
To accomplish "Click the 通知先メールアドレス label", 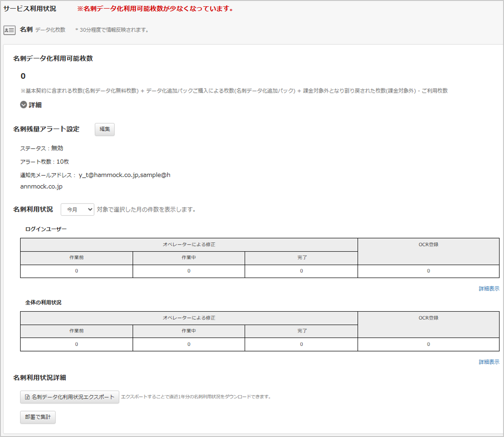I will tap(48, 175).
